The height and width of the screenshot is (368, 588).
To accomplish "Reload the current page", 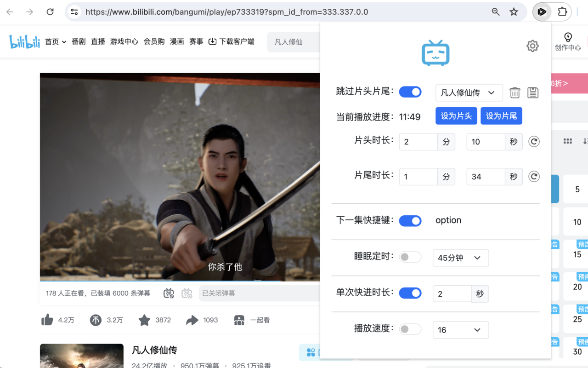I will pos(50,12).
